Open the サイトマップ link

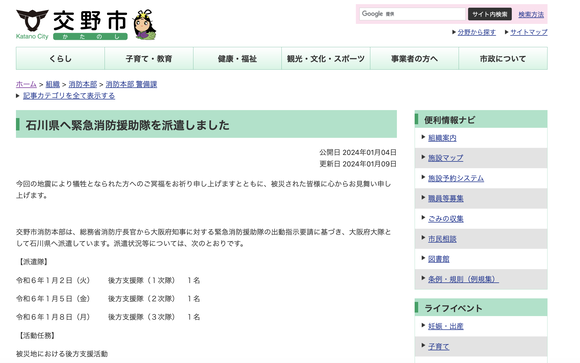click(529, 32)
